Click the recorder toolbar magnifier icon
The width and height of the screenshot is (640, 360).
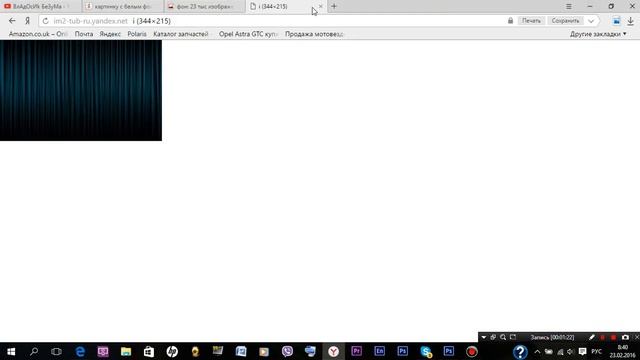(x=503, y=337)
